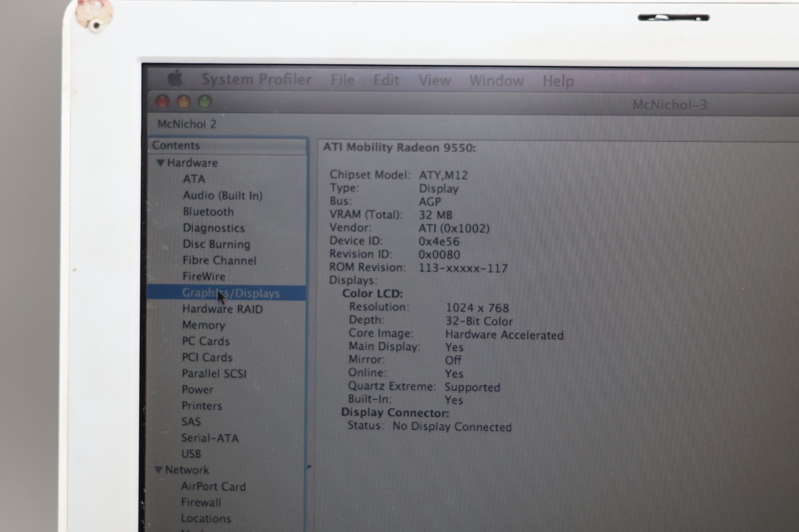Viewport: 799px width, 532px height.
Task: Click the green zoom window button
Action: tap(205, 102)
